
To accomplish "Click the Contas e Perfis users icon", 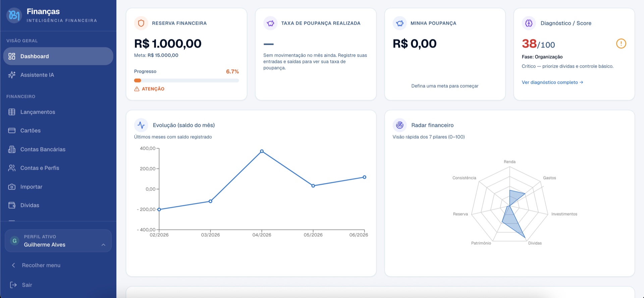I will coord(12,168).
